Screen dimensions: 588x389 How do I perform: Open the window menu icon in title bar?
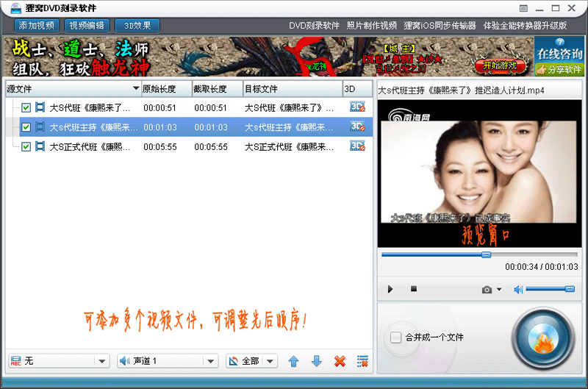[x=523, y=8]
